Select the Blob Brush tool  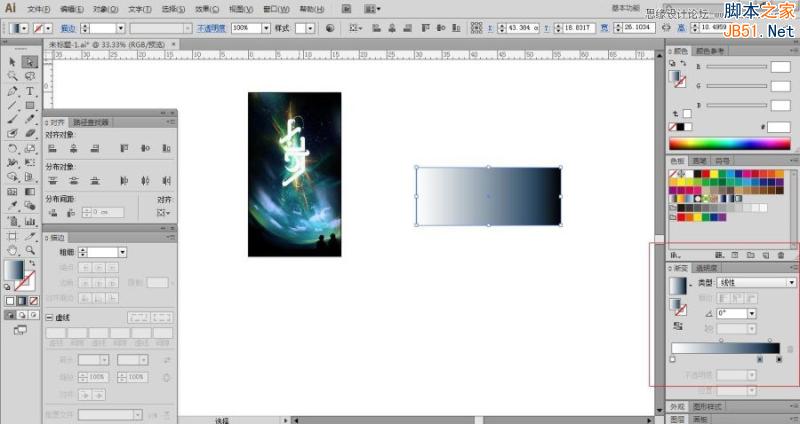click(13, 133)
